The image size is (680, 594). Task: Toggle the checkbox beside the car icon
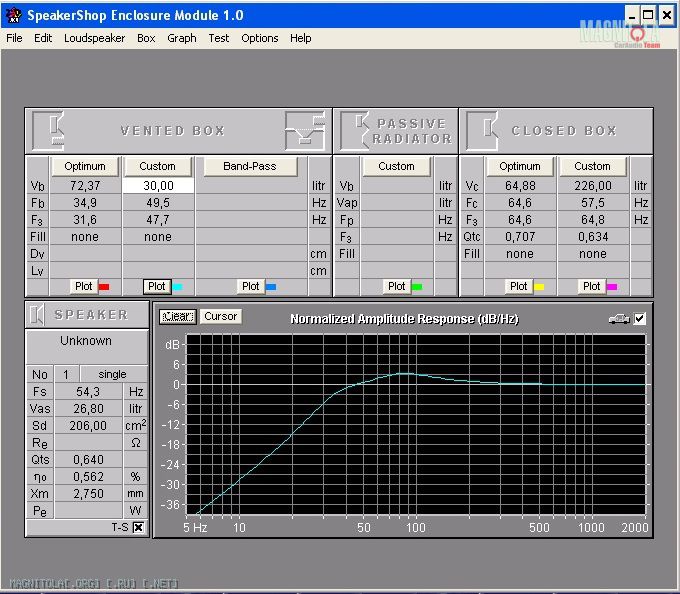(640, 318)
